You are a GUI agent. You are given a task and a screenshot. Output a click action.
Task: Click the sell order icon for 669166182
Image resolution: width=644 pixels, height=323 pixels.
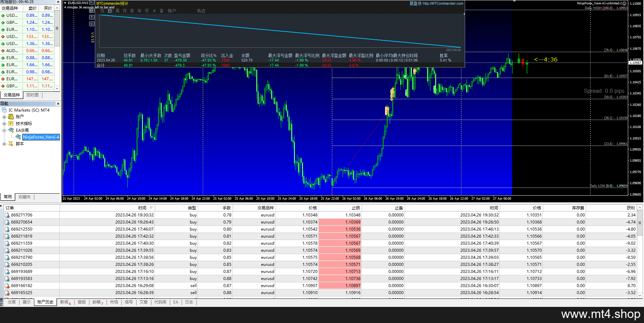[7, 286]
